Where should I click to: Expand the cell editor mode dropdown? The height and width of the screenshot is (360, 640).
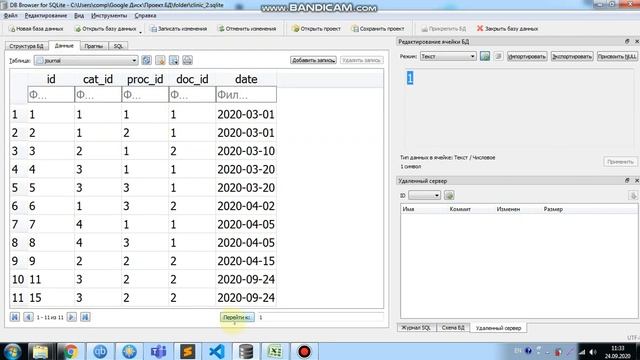click(x=448, y=56)
